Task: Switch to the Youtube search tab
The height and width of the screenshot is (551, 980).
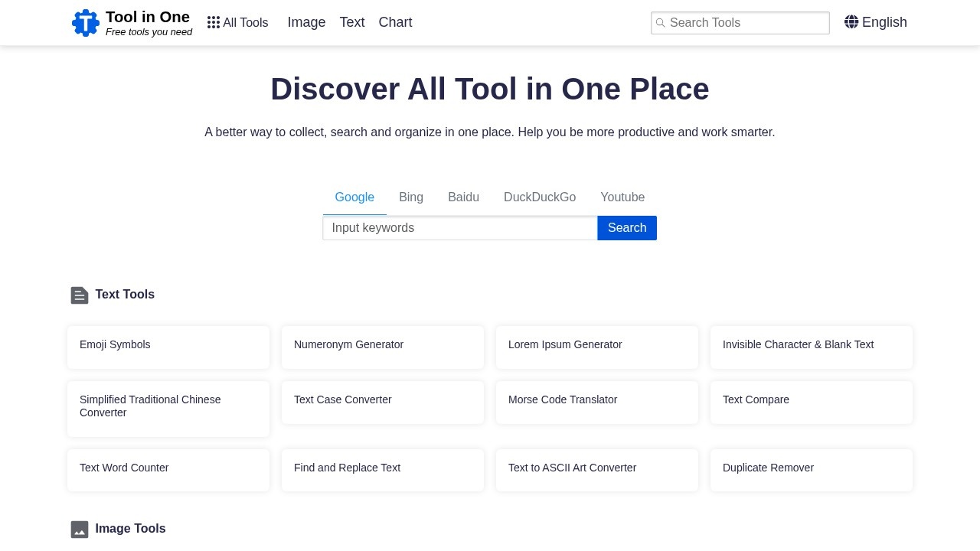Action: tap(622, 197)
